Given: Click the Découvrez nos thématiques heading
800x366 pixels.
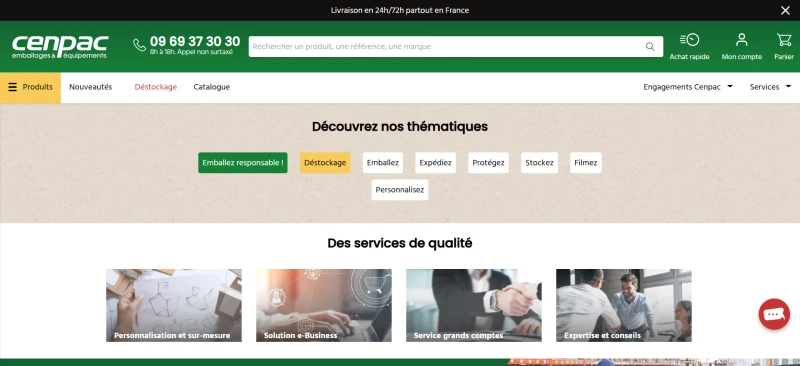Looking at the screenshot, I should [399, 127].
